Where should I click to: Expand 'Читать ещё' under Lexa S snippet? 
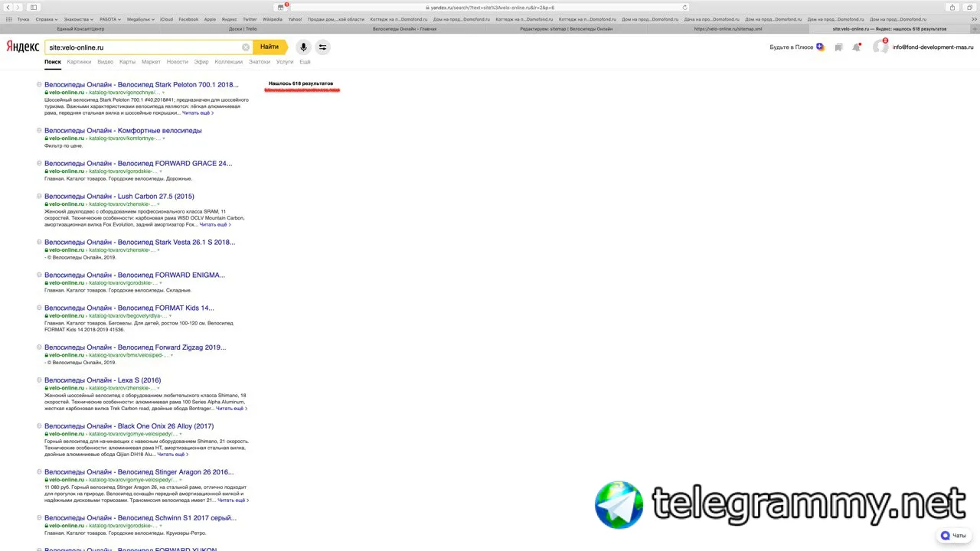pos(231,409)
